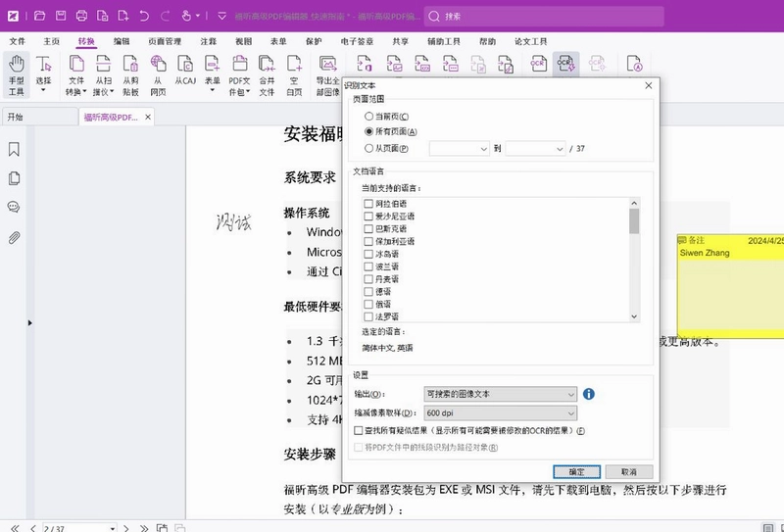Select the 手型工具 hand tool
The image size is (784, 532).
pos(16,75)
